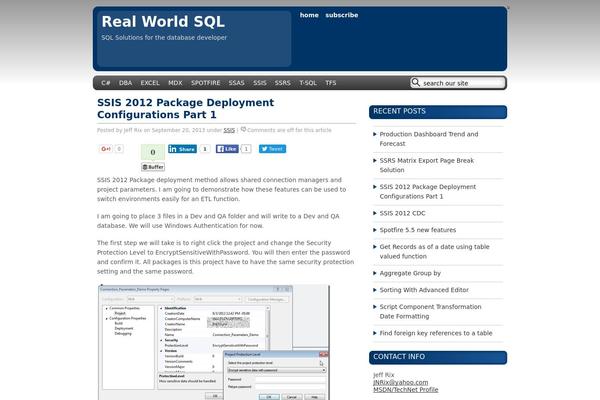600x400 pixels.
Task: Click the Jeff Rix contact name
Action: point(384,375)
